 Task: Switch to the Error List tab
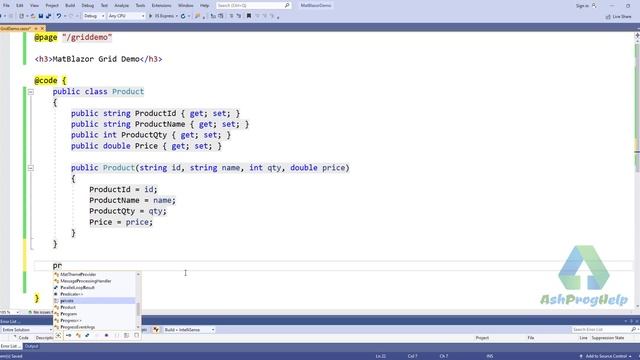[x=10, y=346]
